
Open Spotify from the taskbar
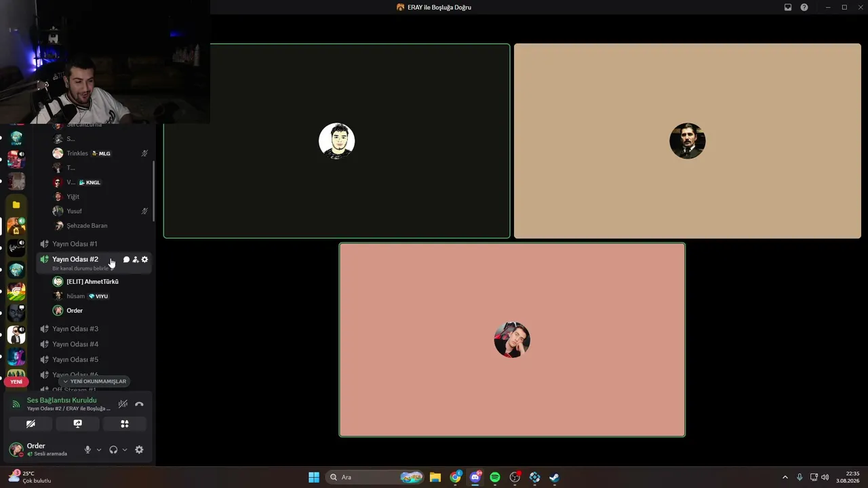pos(495,477)
